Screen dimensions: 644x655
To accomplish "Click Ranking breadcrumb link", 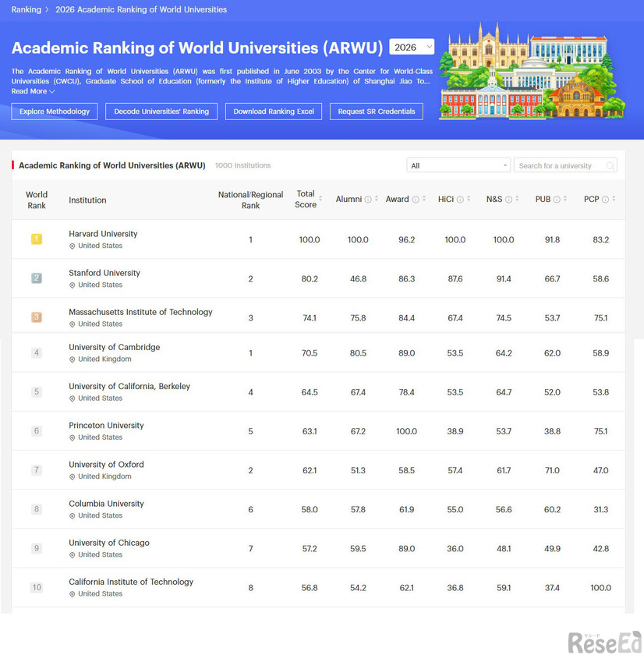I will [27, 9].
